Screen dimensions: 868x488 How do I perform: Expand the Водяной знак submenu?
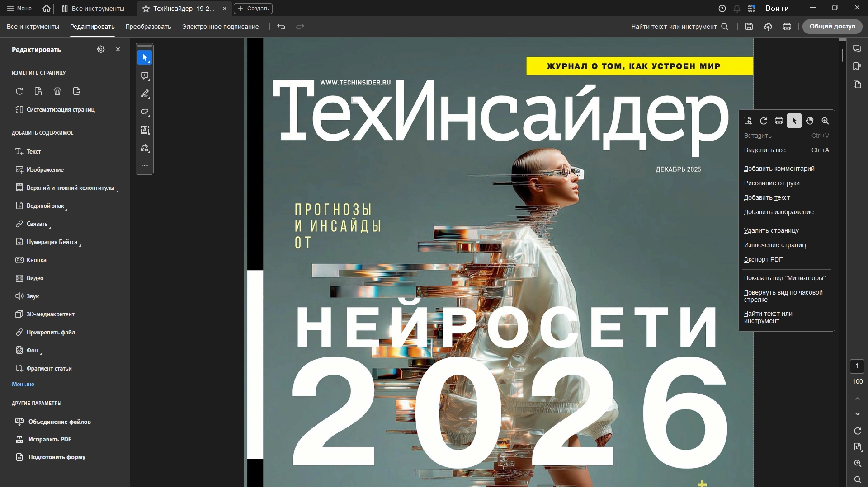coord(45,206)
